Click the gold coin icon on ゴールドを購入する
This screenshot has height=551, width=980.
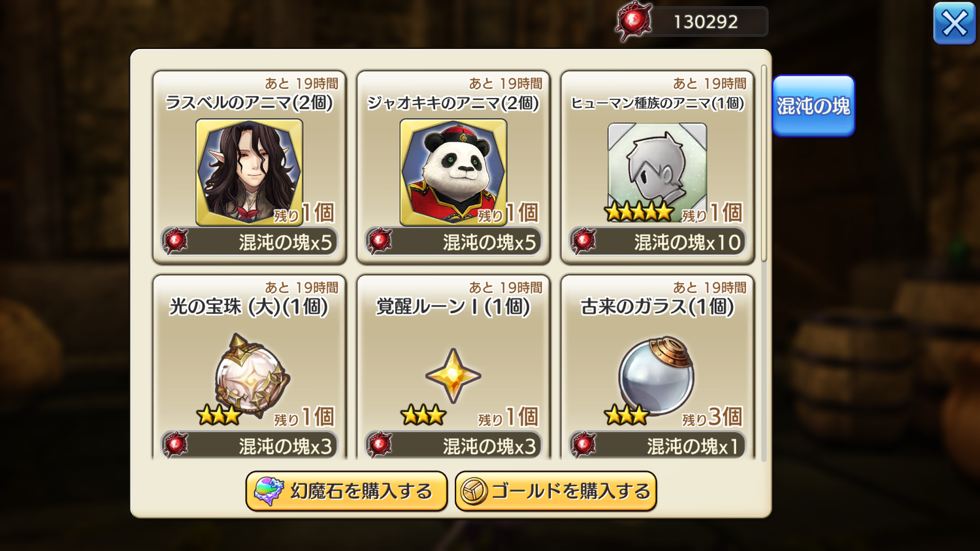(474, 492)
